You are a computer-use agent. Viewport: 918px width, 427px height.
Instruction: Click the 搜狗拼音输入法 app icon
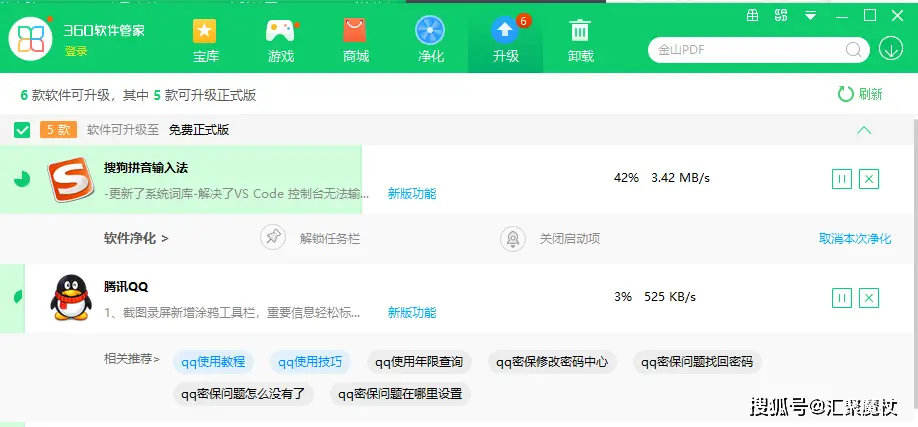(71, 180)
